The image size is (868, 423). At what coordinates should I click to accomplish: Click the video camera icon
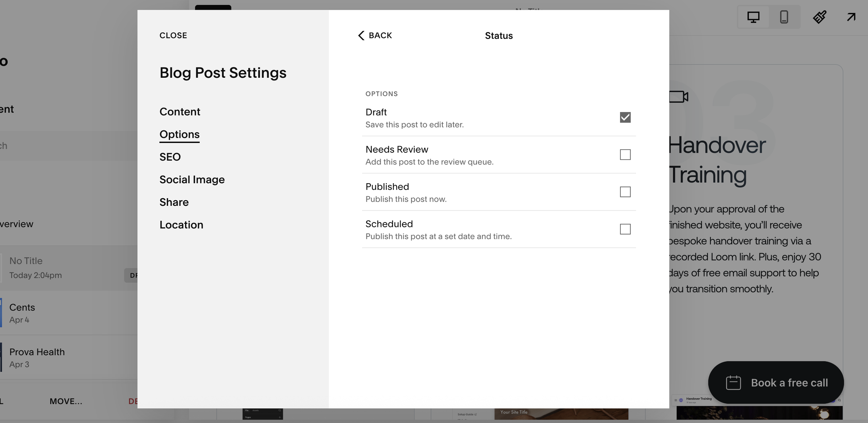(x=678, y=97)
